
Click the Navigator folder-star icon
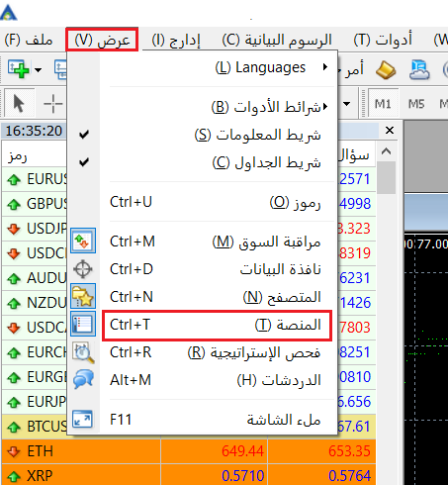pyautogui.click(x=83, y=296)
